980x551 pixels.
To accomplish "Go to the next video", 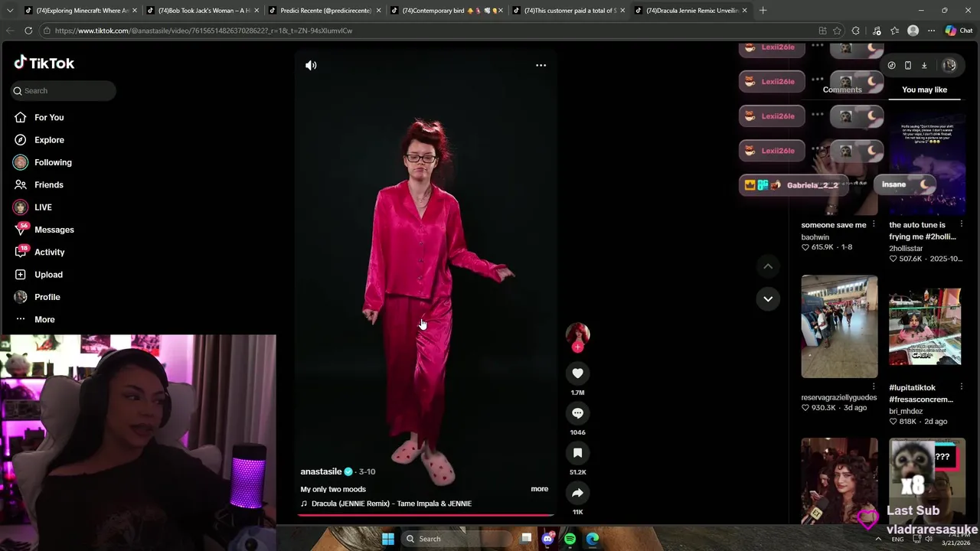I will [x=768, y=298].
